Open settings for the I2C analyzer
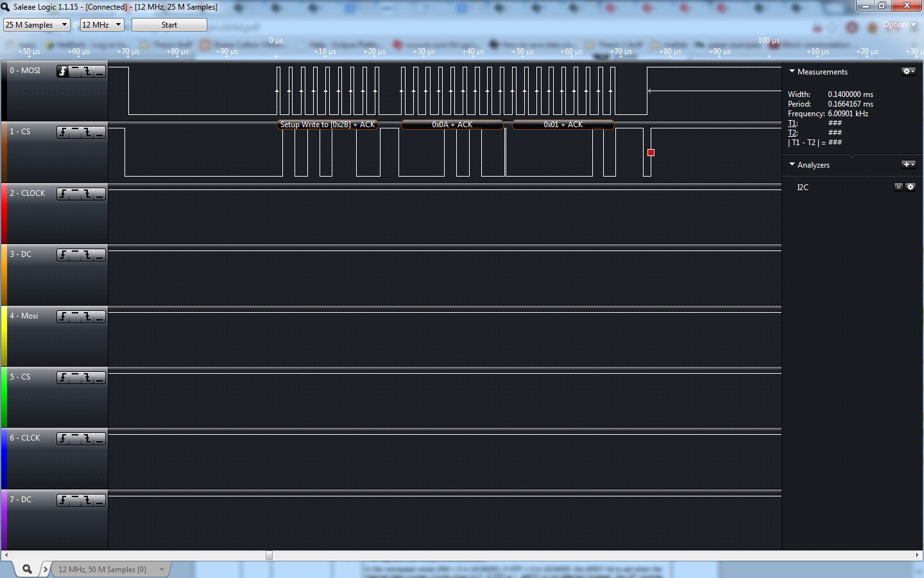The image size is (924, 578). point(911,187)
